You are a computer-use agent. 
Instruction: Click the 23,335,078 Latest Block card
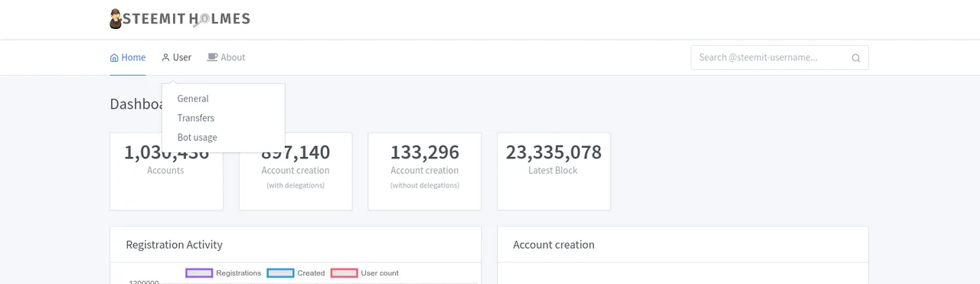coord(554,171)
